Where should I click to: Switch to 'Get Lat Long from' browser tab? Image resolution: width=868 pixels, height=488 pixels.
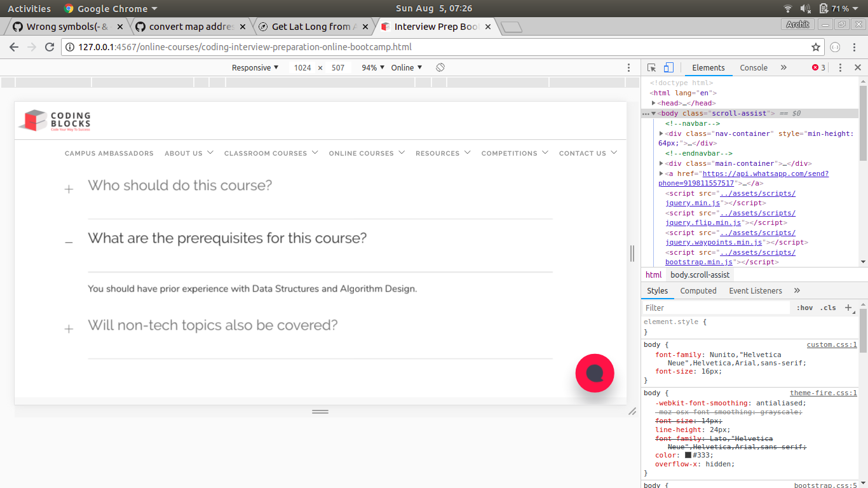pyautogui.click(x=314, y=27)
